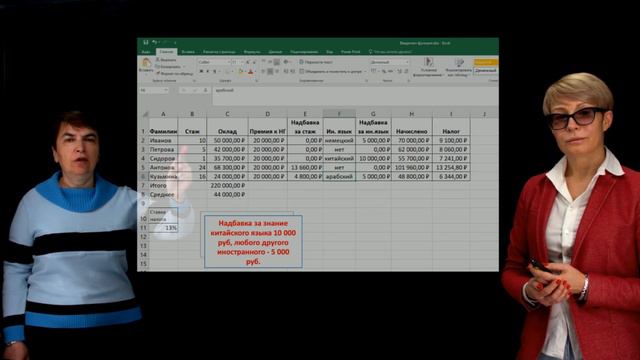640x360 pixels.
Task: Click the increase indent icon
Action: (293, 71)
